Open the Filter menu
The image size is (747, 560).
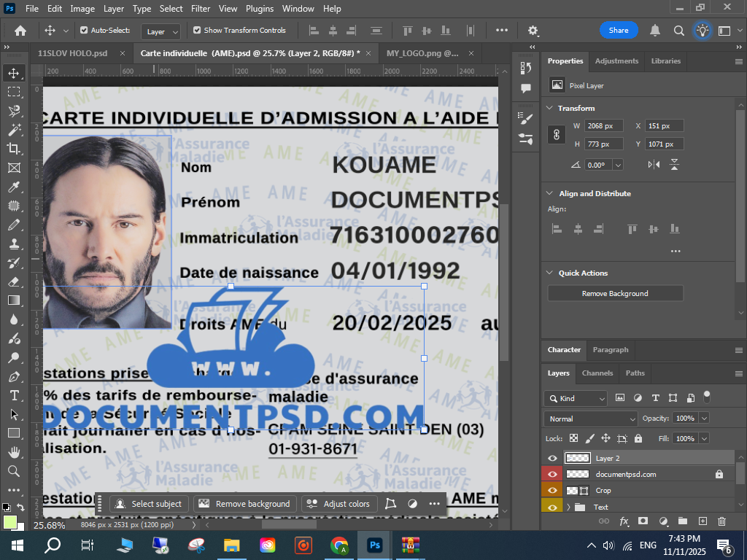(200, 9)
